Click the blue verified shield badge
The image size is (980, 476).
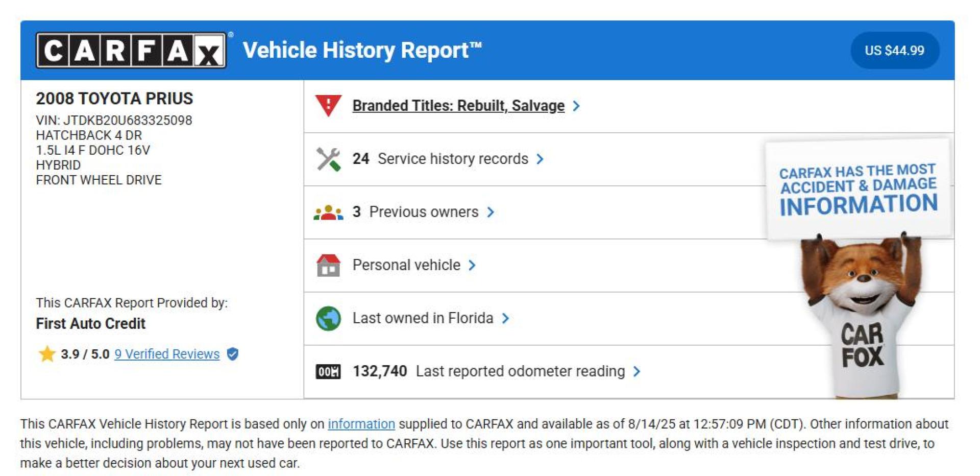pyautogui.click(x=233, y=354)
